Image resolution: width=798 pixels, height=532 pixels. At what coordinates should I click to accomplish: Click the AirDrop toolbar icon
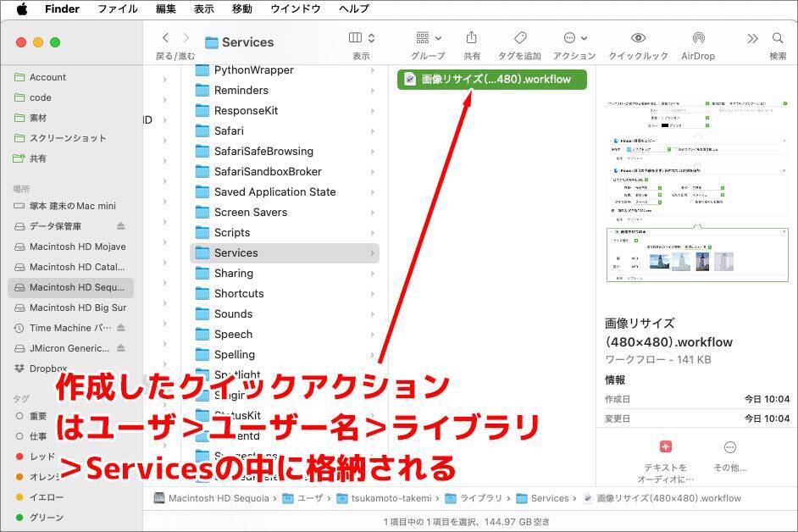[697, 39]
